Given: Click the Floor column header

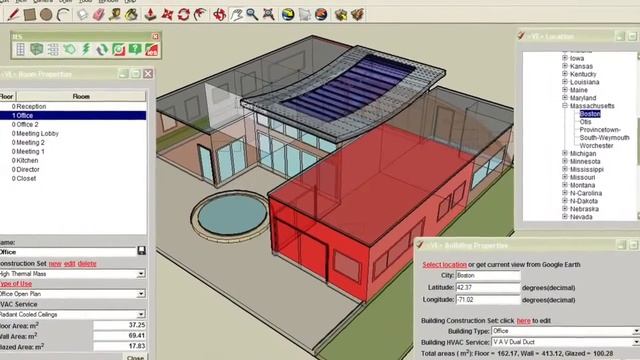Looking at the screenshot, I should [x=7, y=96].
